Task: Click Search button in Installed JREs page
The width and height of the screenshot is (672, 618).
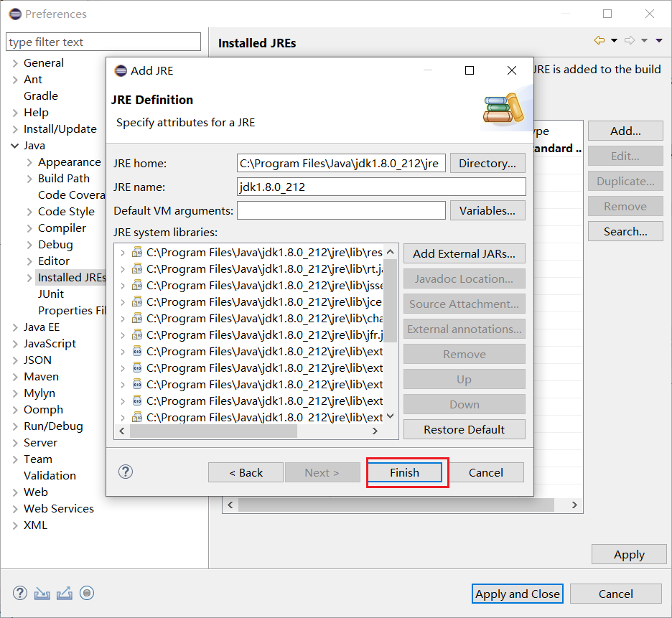Action: click(625, 231)
